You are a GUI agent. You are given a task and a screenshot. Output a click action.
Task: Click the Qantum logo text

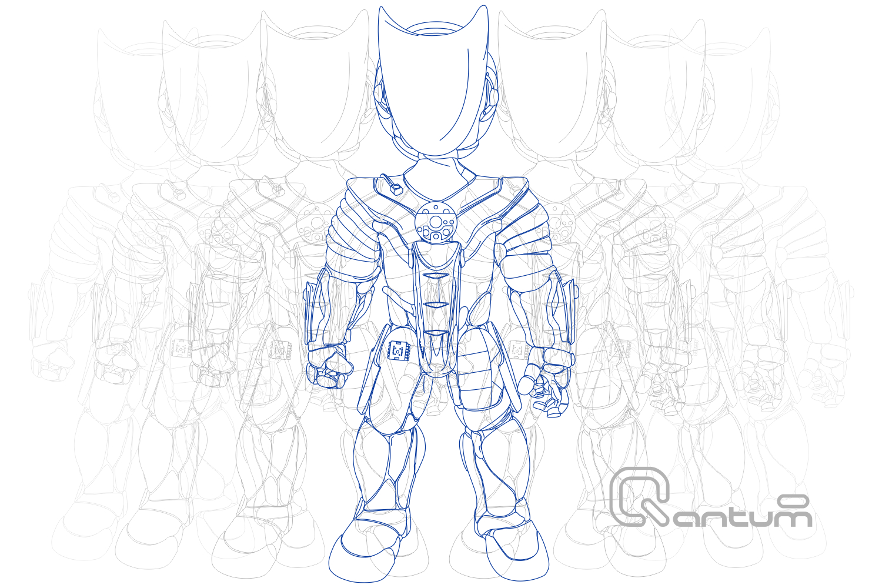[711, 497]
